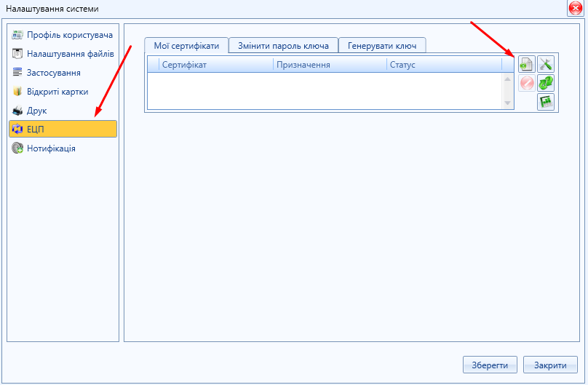588x385 pixels.
Task: Open Нотифікація settings section
Action: [x=51, y=148]
